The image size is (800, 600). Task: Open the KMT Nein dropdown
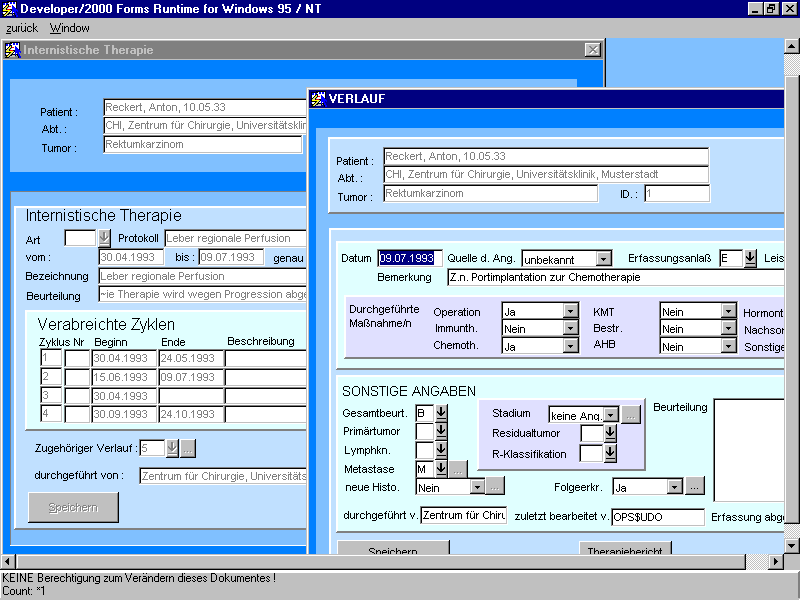pyautogui.click(x=728, y=312)
